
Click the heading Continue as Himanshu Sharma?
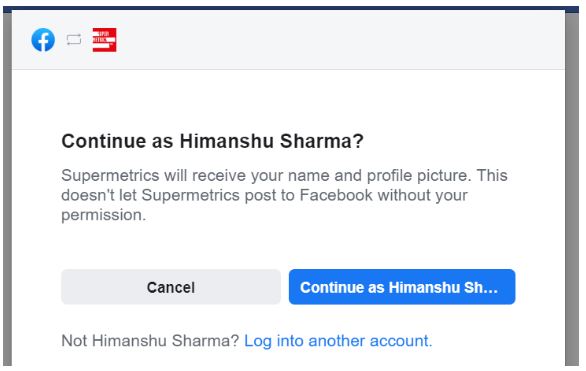(212, 141)
